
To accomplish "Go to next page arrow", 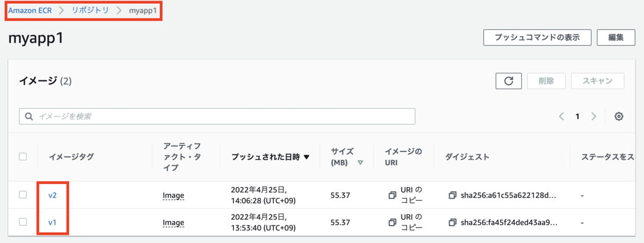I will click(594, 116).
